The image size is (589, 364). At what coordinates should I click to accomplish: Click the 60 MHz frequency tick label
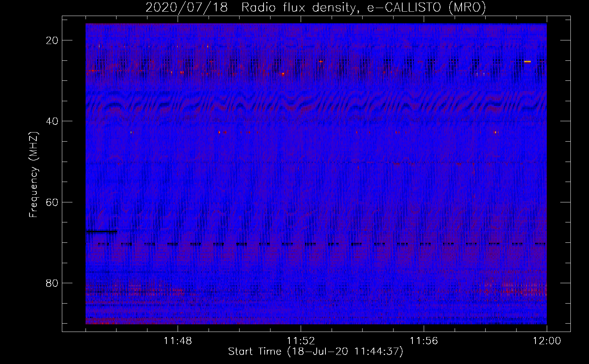[52, 202]
